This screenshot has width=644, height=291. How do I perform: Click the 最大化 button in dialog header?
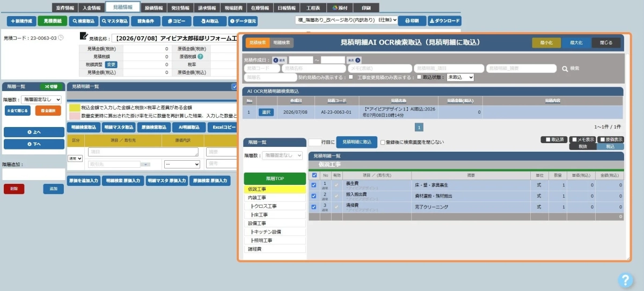tap(576, 42)
